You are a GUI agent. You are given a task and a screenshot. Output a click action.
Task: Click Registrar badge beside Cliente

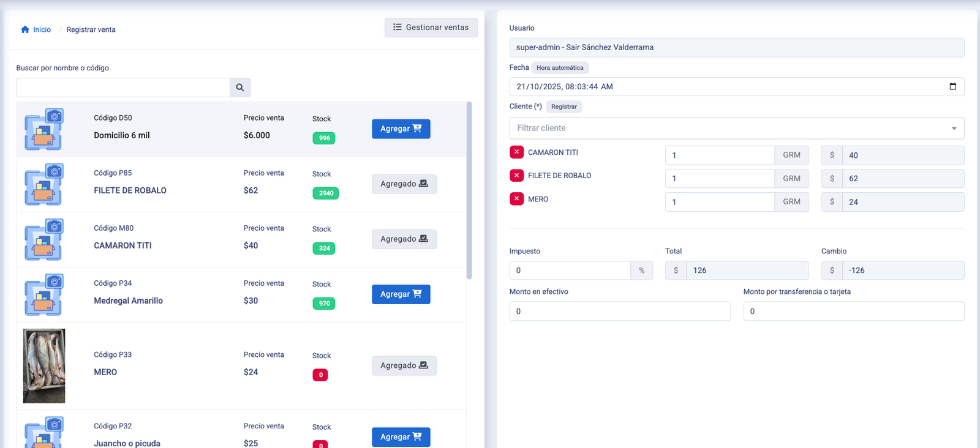point(563,106)
